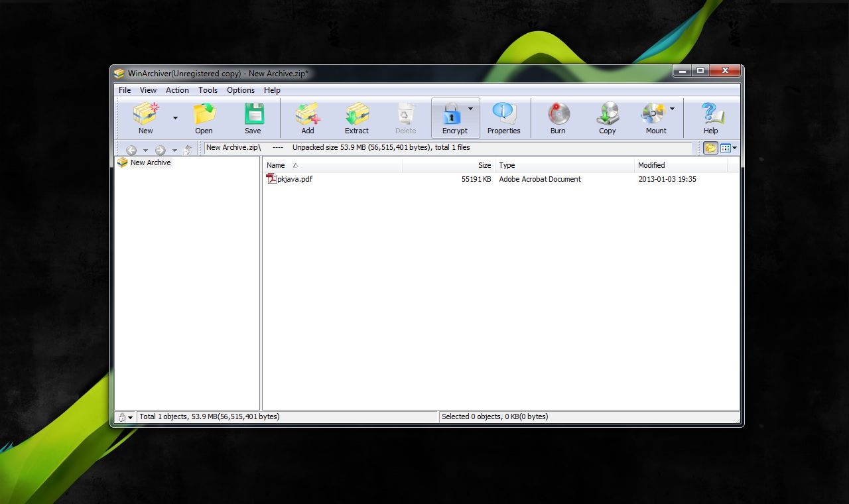The image size is (849, 504).
Task: Expand the Encrypt dropdown arrow
Action: (471, 108)
